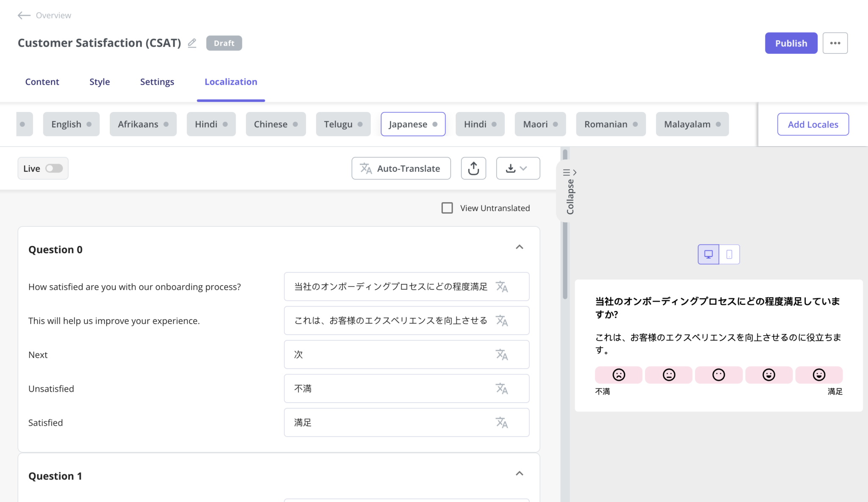Check the View Untranslated checkbox
The image size is (868, 502).
point(447,208)
